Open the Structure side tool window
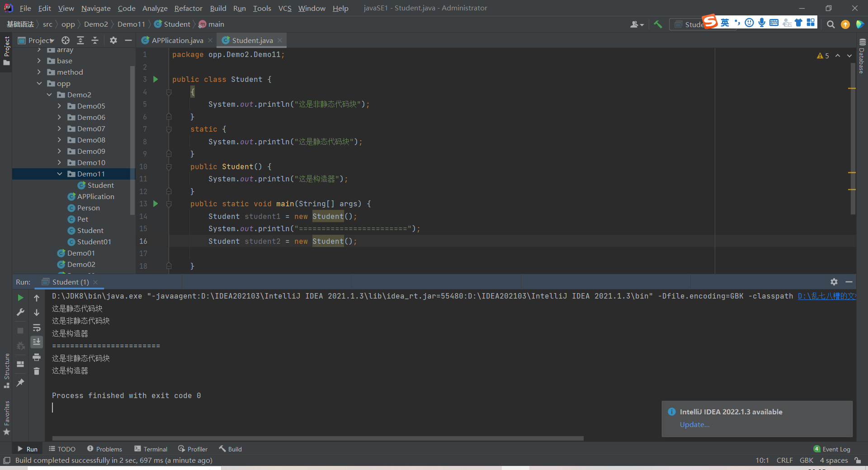Image resolution: width=868 pixels, height=470 pixels. coord(7,370)
